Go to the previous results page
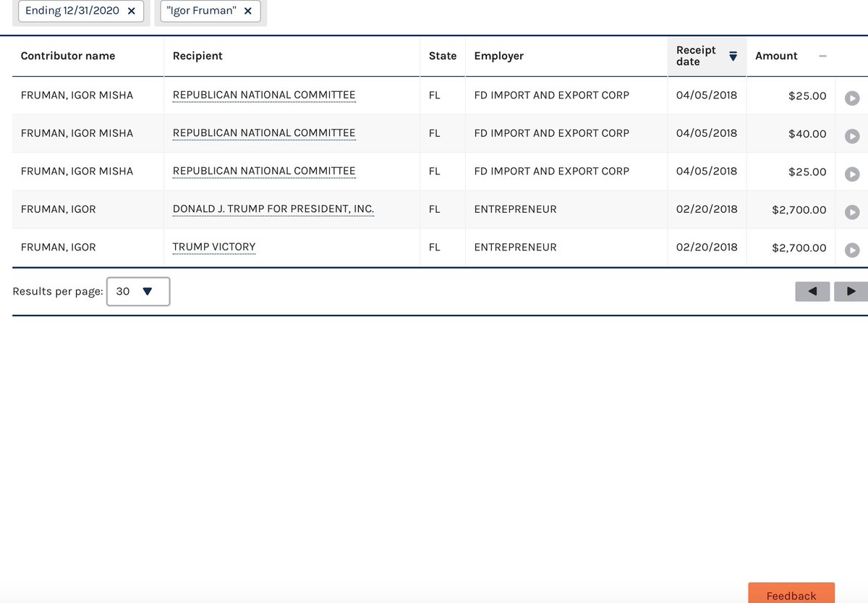The image size is (868, 603). (812, 292)
